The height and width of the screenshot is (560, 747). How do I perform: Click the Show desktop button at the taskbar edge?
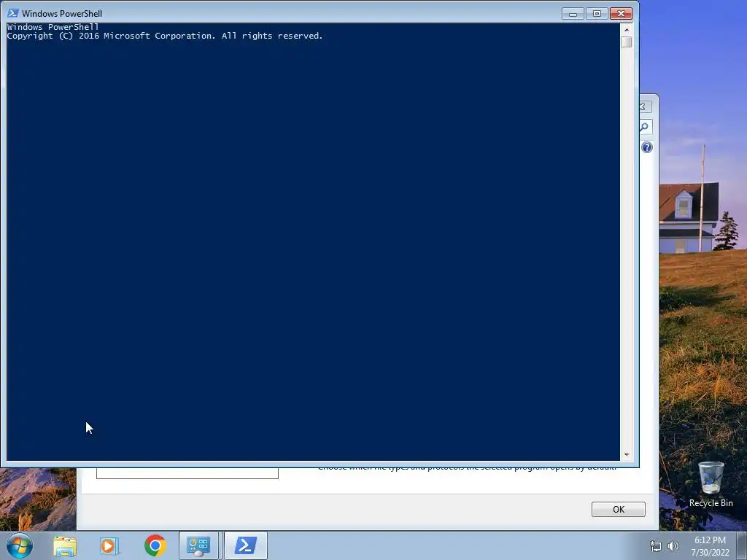pos(742,545)
